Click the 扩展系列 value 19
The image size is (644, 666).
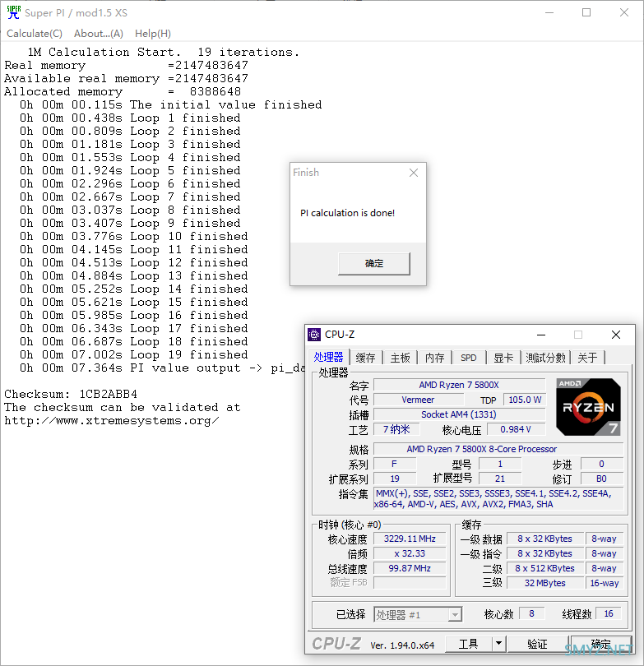tap(395, 479)
